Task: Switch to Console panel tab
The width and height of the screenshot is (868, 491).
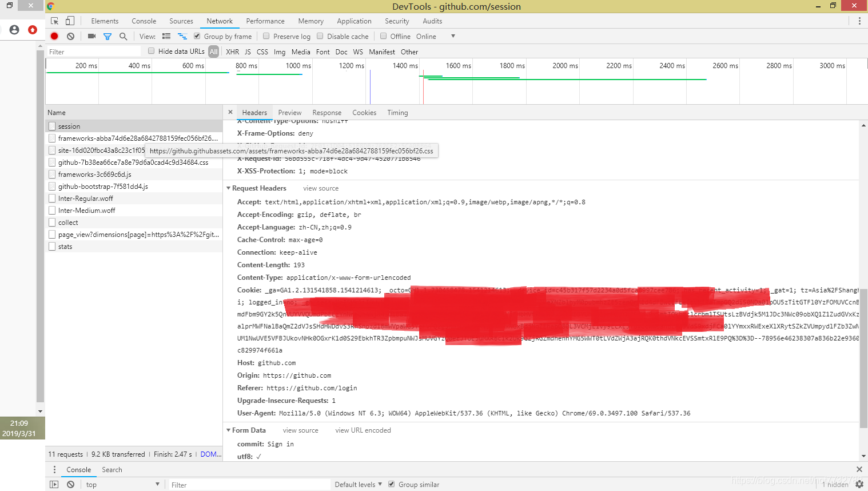Action: (x=144, y=21)
